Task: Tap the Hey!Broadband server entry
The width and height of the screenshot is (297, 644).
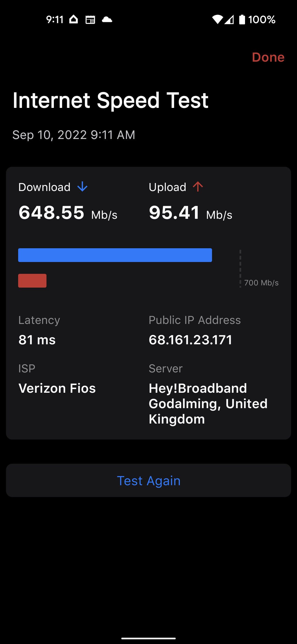Action: tap(208, 403)
